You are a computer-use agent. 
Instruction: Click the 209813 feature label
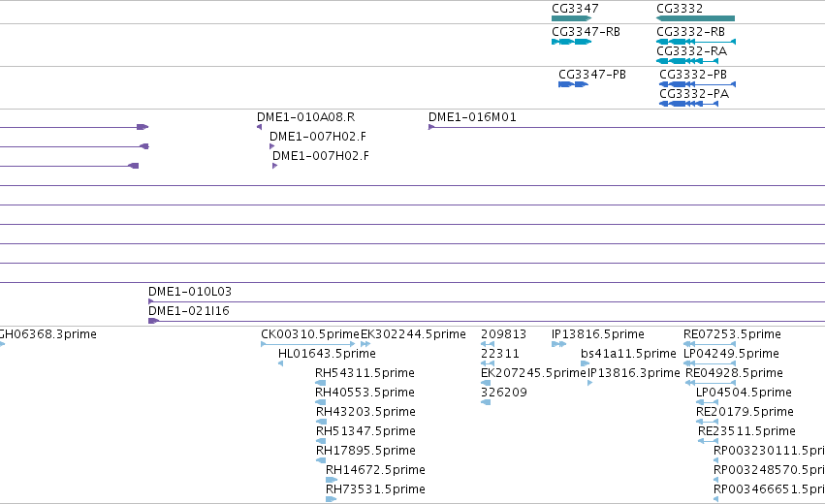tap(503, 334)
